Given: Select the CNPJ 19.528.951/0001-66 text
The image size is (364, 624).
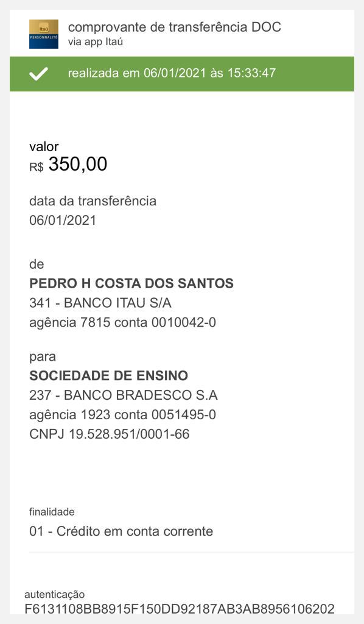Looking at the screenshot, I should pos(110,434).
